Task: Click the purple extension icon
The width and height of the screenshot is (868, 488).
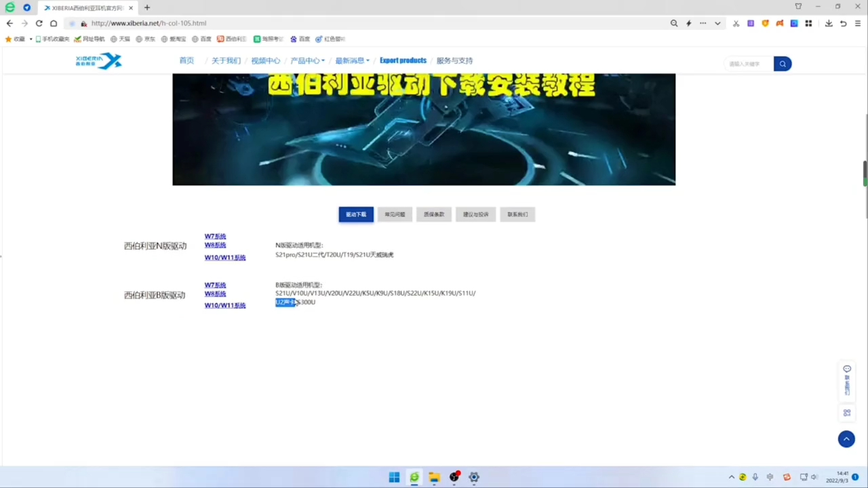Action: click(x=751, y=23)
